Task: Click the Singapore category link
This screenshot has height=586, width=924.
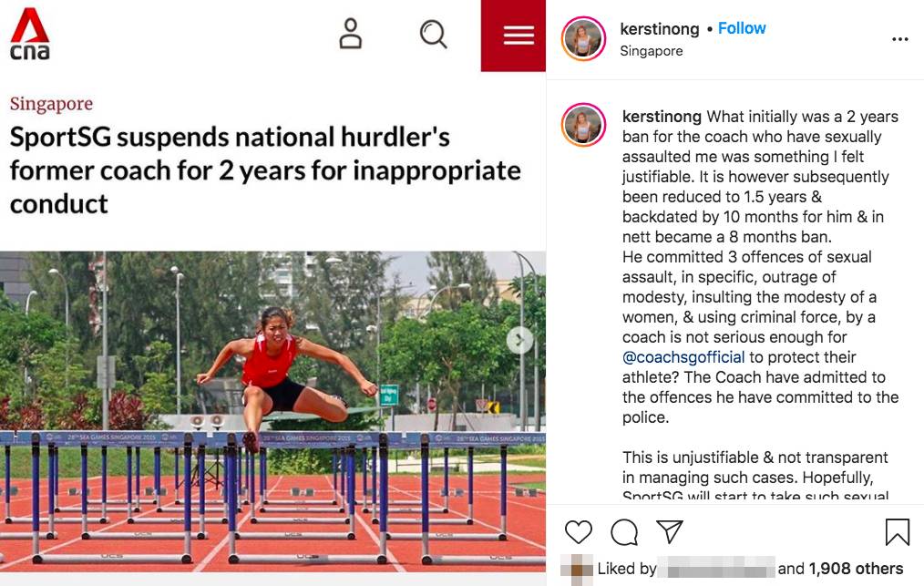Action: click(x=51, y=104)
